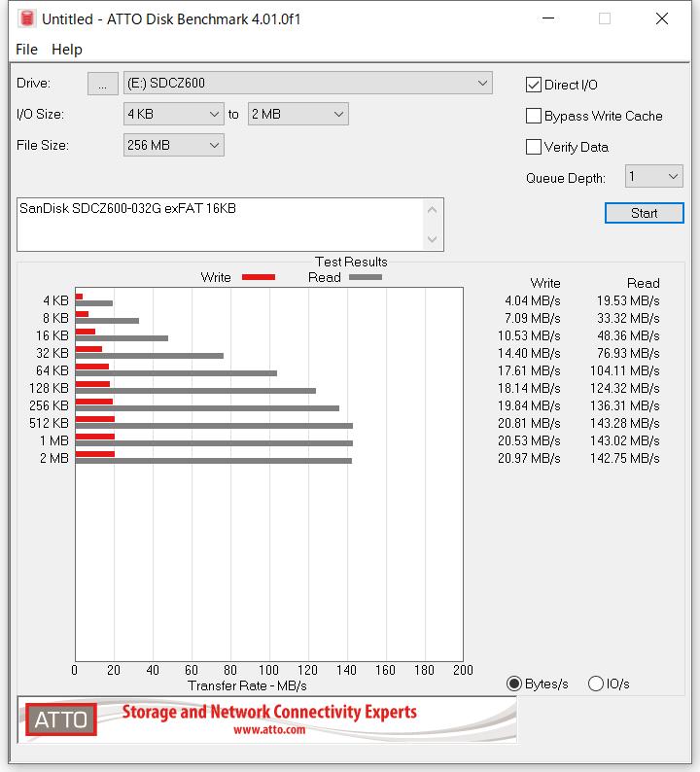This screenshot has height=772, width=700.
Task: Click the 4 KB read result 19.53 MB/s
Action: click(628, 300)
